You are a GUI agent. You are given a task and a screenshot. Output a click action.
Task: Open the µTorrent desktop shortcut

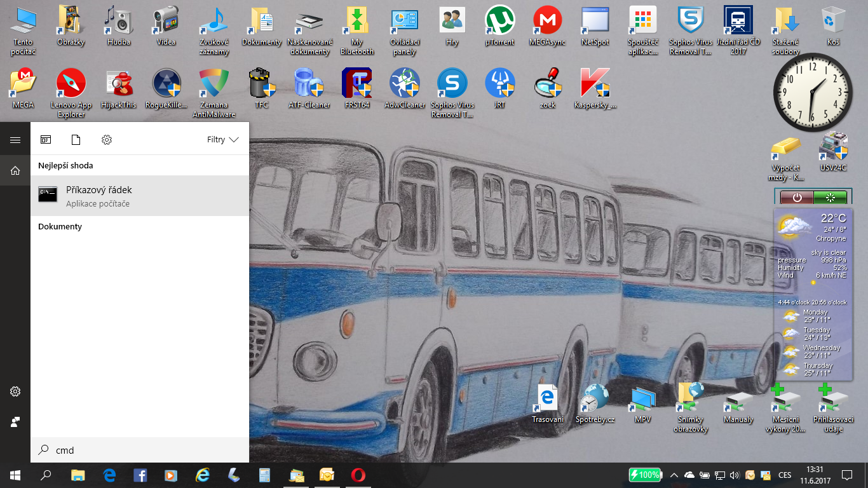(x=499, y=25)
